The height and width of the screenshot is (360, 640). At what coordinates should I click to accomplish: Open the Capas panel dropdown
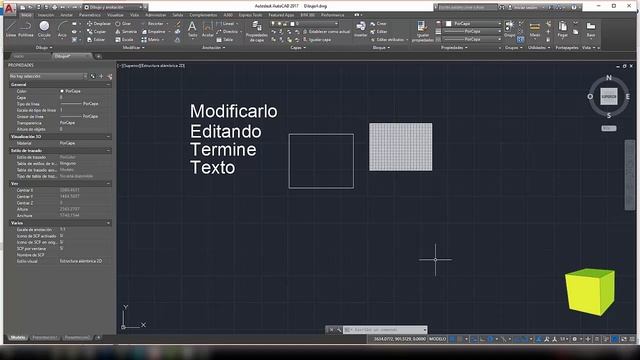(x=298, y=48)
